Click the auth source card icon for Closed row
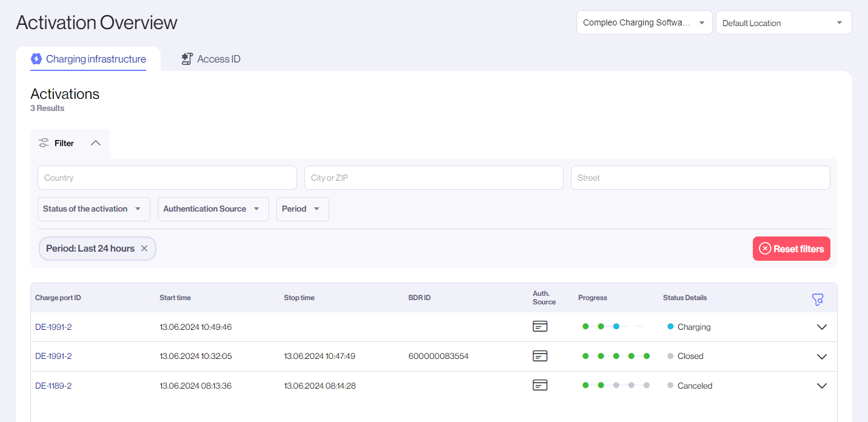This screenshot has width=868, height=422. click(x=539, y=356)
